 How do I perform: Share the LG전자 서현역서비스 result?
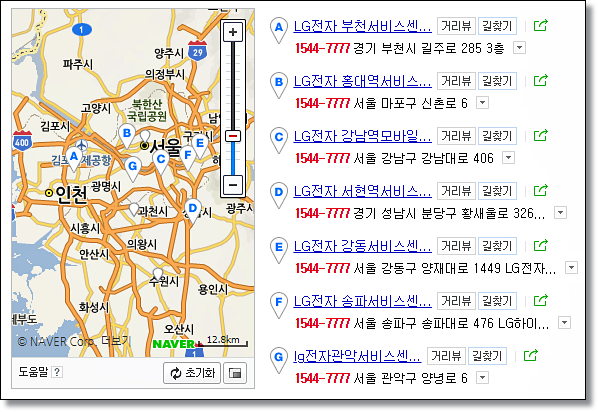(541, 191)
